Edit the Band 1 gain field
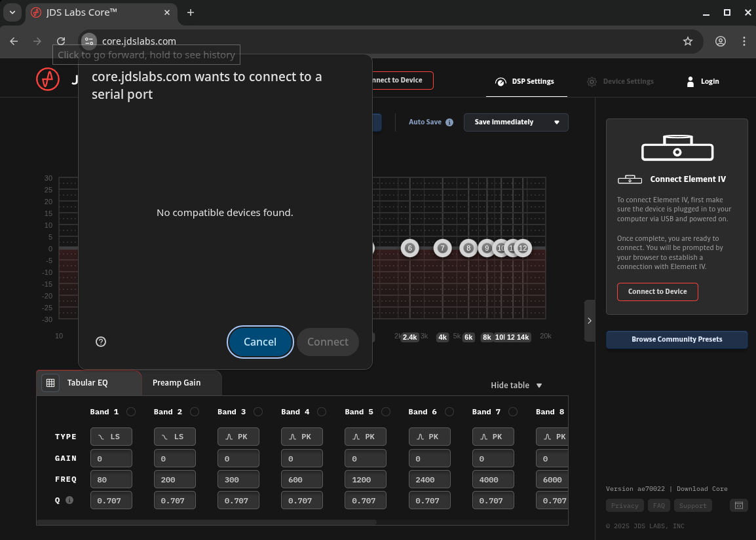This screenshot has height=540, width=756. coord(111,459)
